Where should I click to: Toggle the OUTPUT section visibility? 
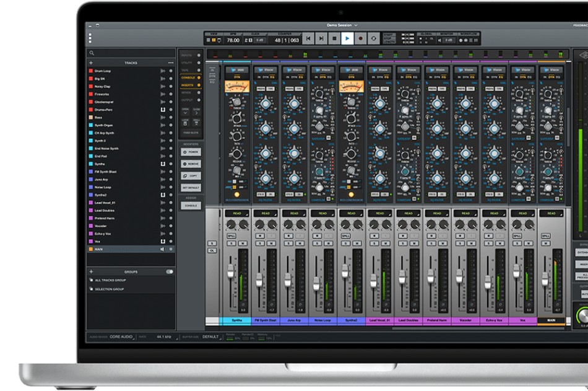[x=199, y=100]
